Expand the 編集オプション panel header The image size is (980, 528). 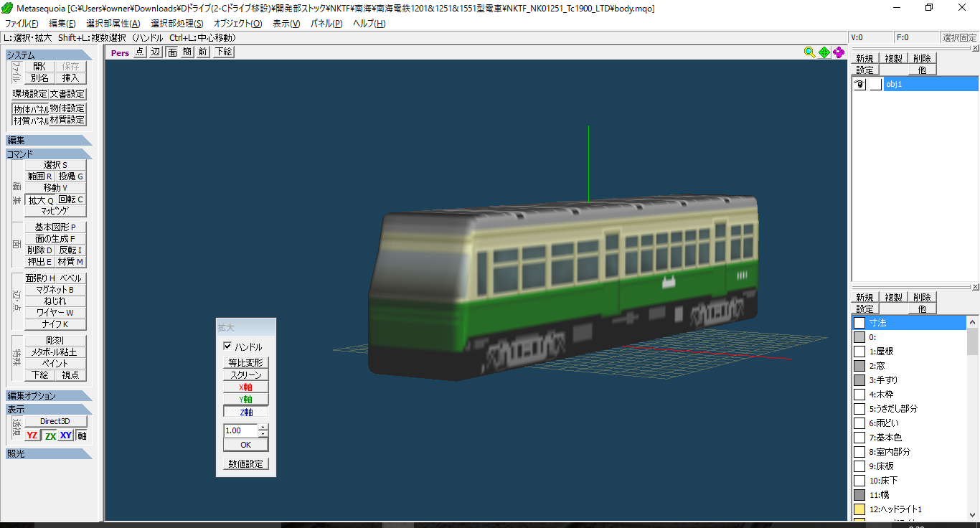tap(49, 396)
